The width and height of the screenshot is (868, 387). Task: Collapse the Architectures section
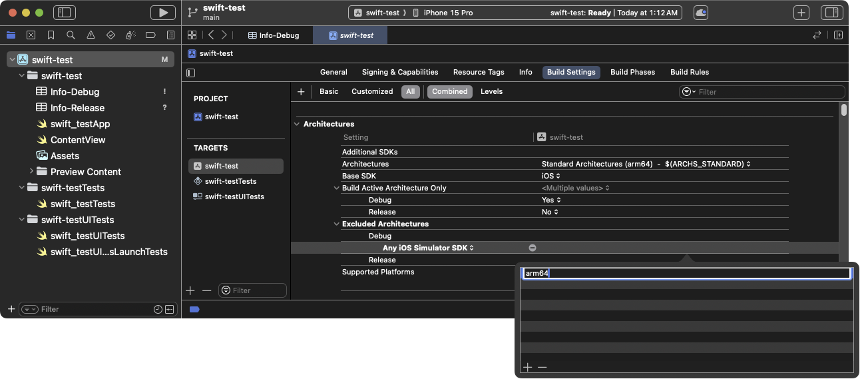pyautogui.click(x=297, y=124)
